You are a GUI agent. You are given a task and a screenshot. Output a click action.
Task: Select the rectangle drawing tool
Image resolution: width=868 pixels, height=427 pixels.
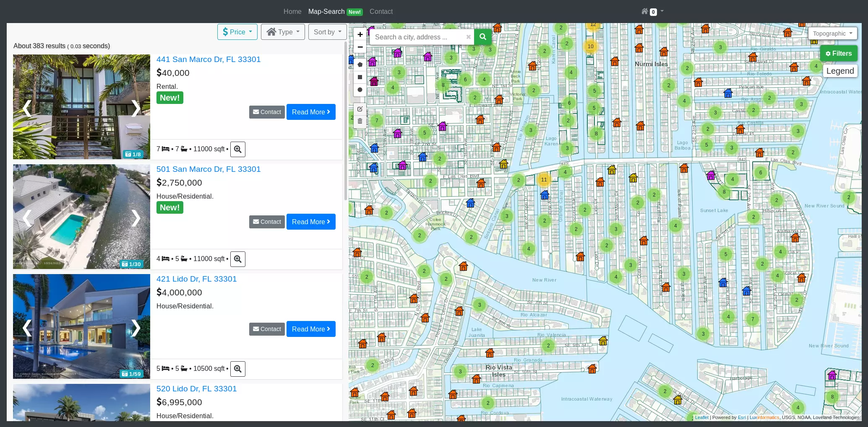[360, 77]
